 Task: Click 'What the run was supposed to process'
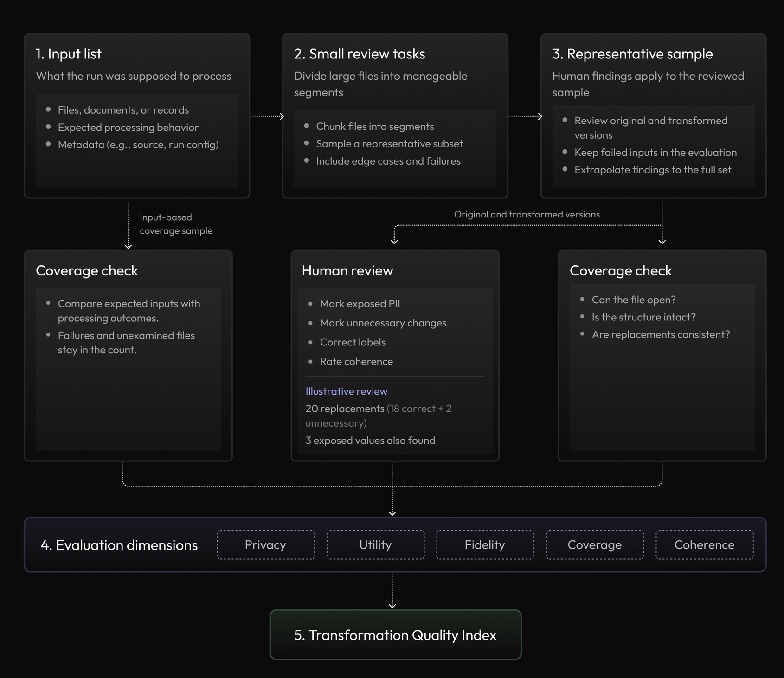click(x=134, y=76)
